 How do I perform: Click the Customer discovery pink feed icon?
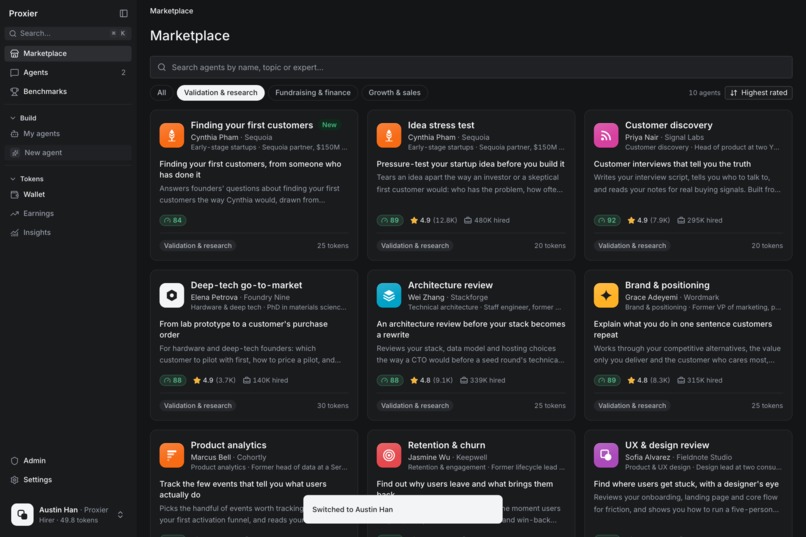point(606,135)
